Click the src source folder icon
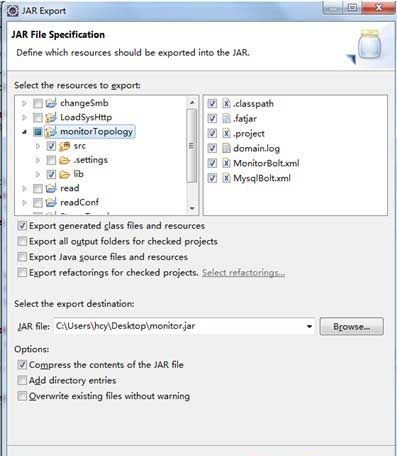 (x=65, y=146)
